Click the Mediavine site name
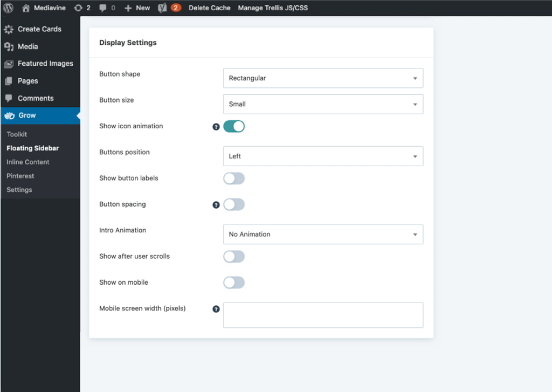This screenshot has width=552, height=392. (50, 8)
